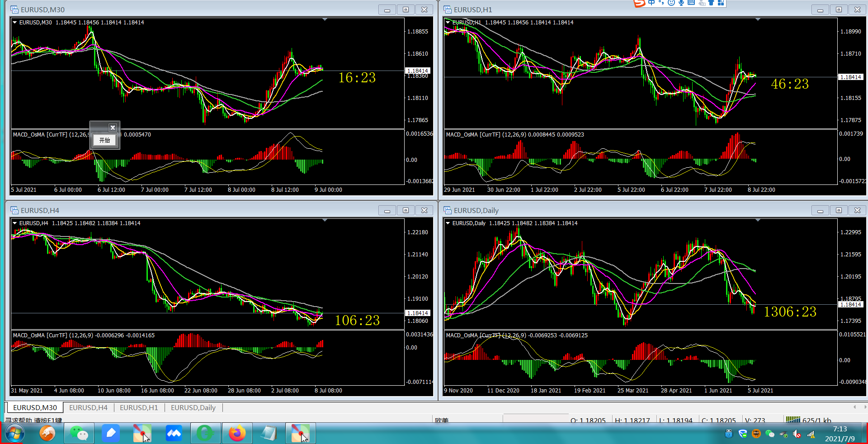Toggle the Sogou punctuation mode button
The width and height of the screenshot is (868, 444).
pos(661,3)
